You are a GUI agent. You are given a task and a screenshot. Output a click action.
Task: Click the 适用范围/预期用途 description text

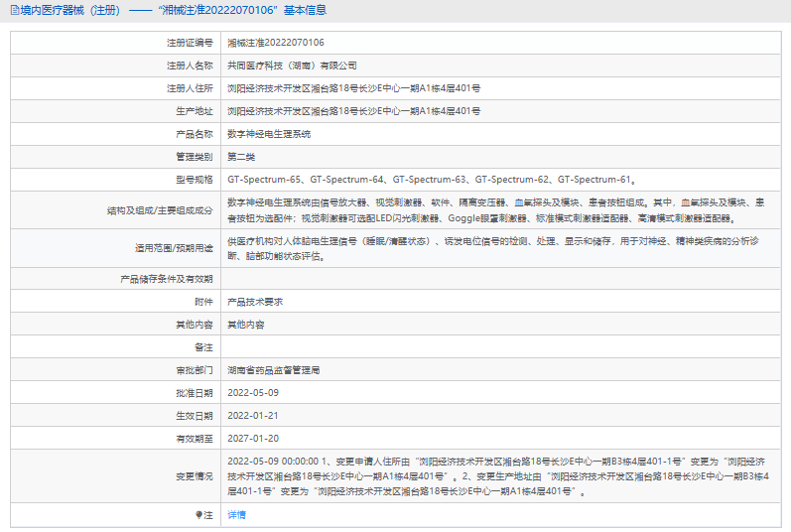[493, 248]
